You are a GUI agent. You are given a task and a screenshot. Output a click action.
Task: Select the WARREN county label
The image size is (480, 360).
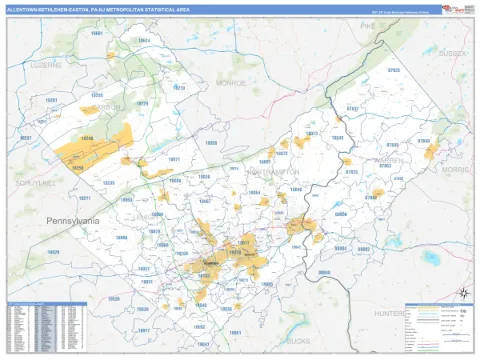click(x=388, y=160)
